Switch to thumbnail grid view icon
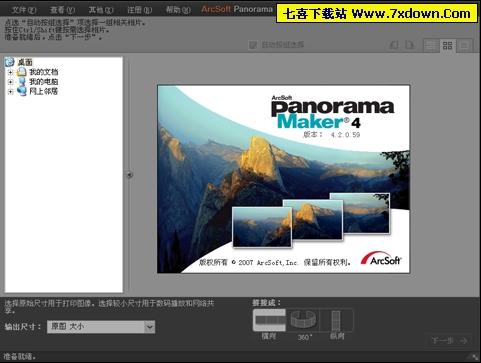 tap(447, 46)
